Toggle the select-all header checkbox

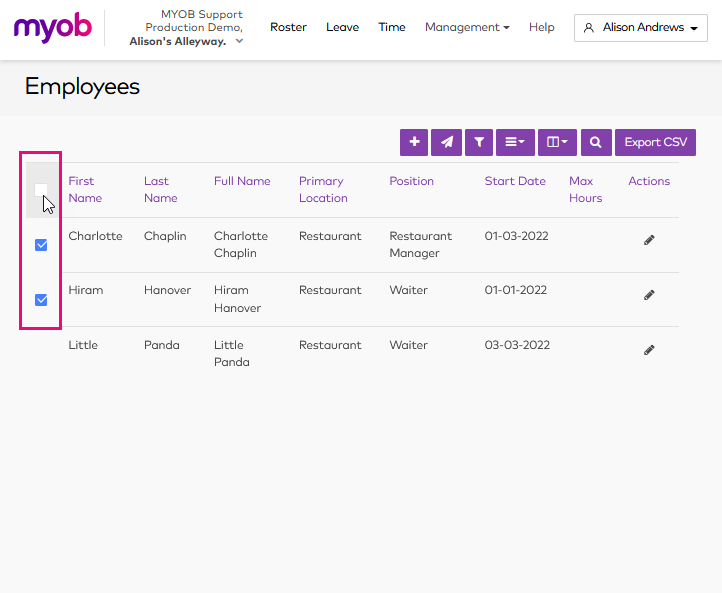41,190
